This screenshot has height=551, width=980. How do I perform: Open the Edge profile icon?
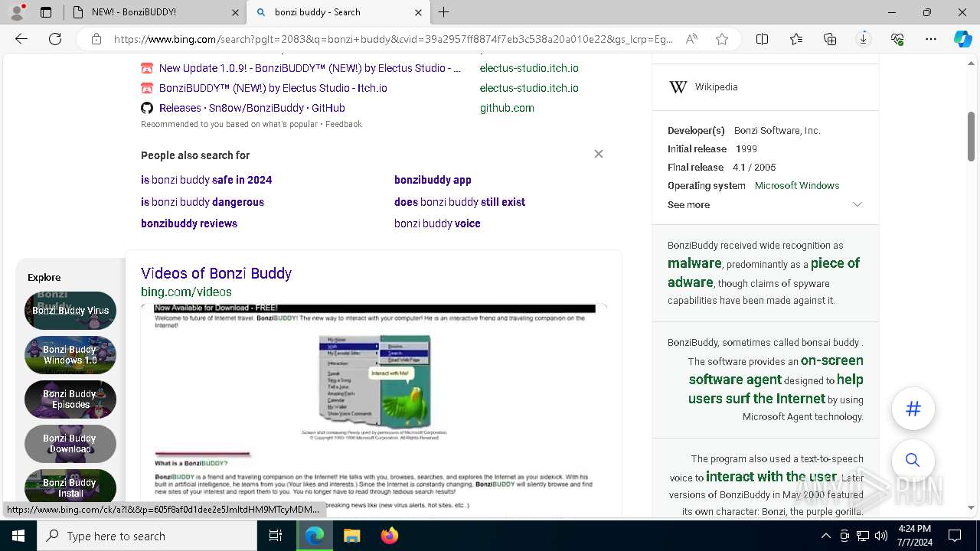[18, 11]
